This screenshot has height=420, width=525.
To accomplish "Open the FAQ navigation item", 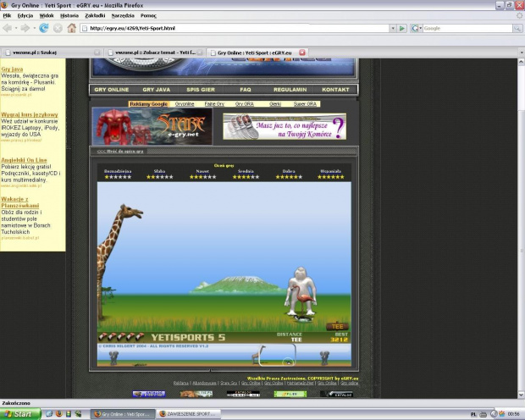I will [246, 90].
